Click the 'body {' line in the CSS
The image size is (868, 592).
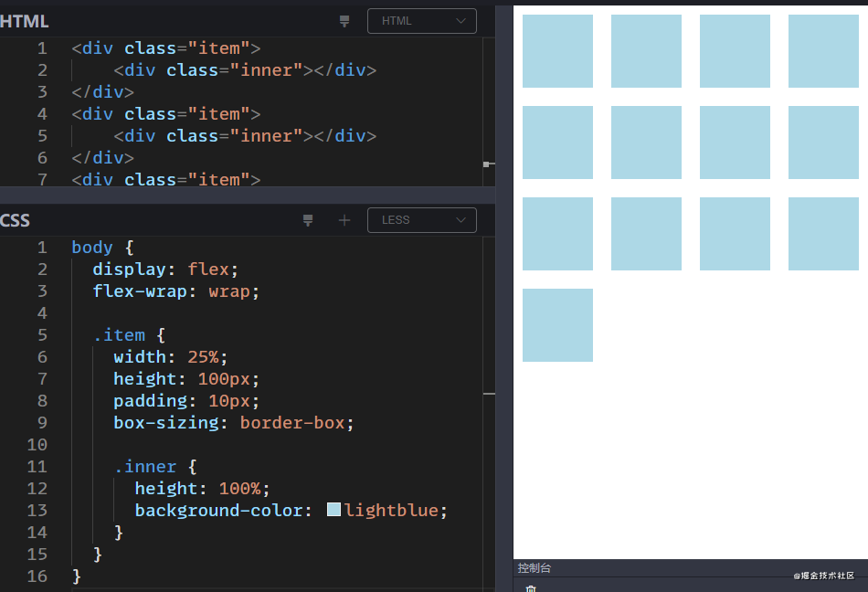click(103, 248)
